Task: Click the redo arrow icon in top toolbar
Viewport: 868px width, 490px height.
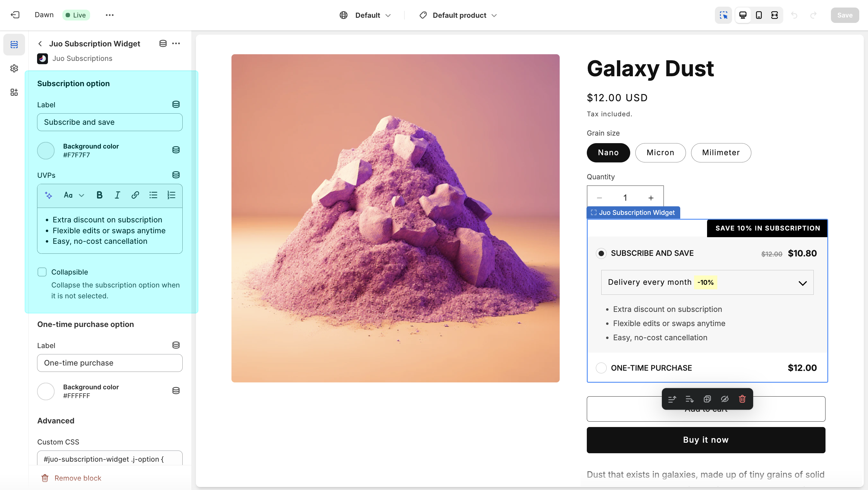Action: pyautogui.click(x=813, y=15)
